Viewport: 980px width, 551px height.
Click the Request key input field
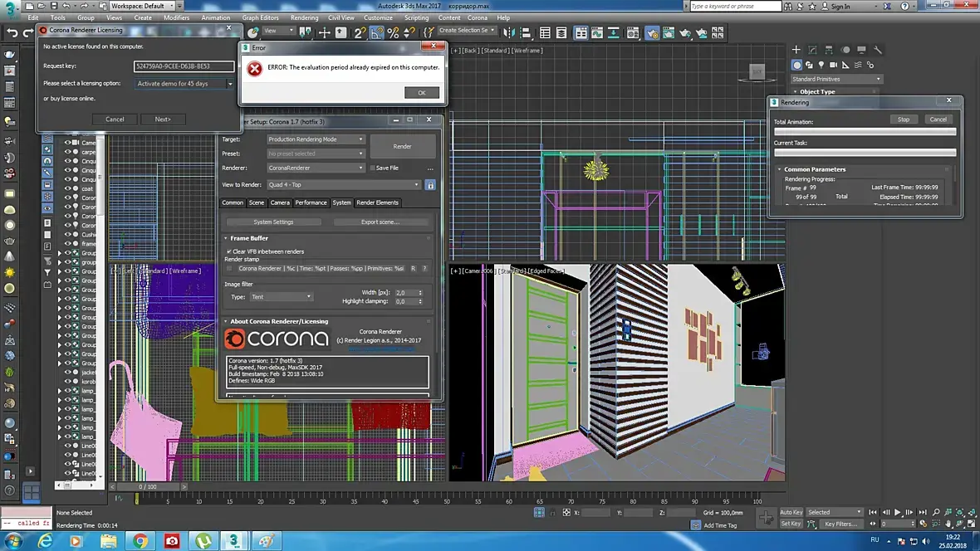coord(184,66)
